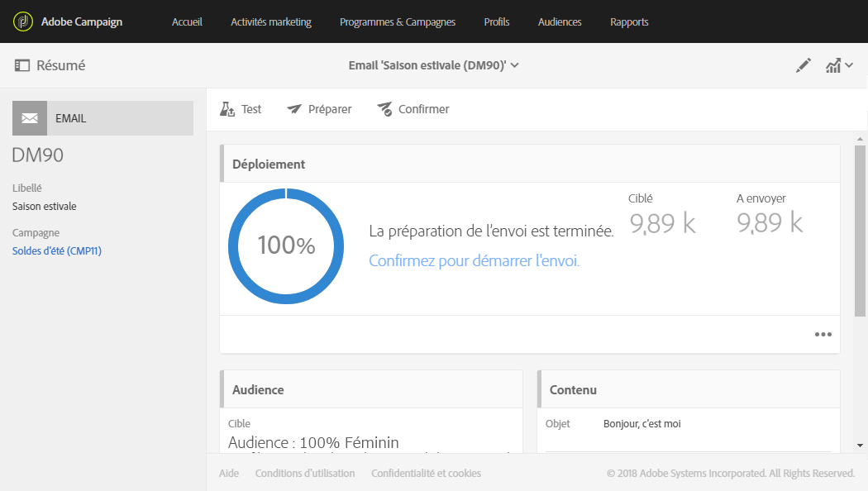Click Confirmez pour démarrer l'envoi link
The width and height of the screenshot is (868, 491).
point(474,260)
